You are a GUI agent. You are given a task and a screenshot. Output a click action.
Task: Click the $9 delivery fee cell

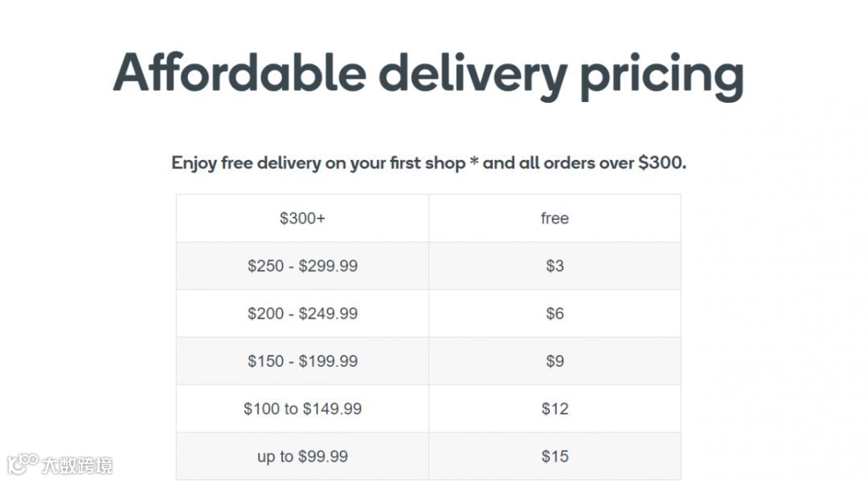coord(555,361)
